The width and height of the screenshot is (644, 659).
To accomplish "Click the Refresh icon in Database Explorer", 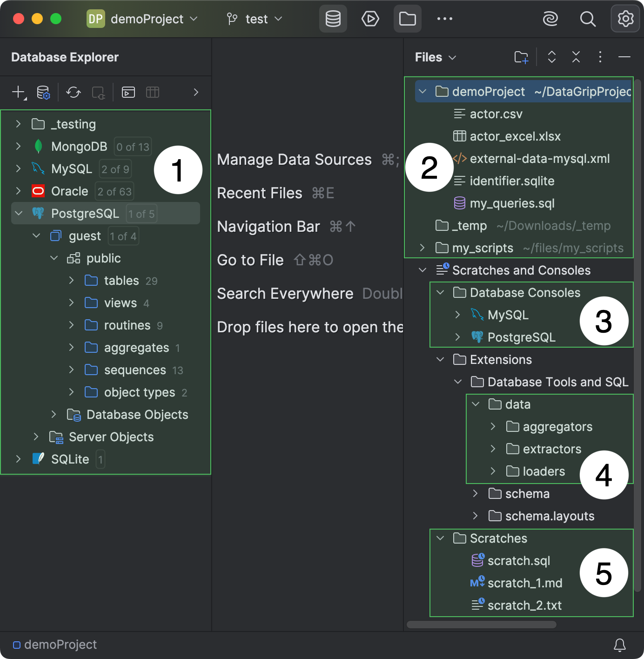I will pos(74,92).
